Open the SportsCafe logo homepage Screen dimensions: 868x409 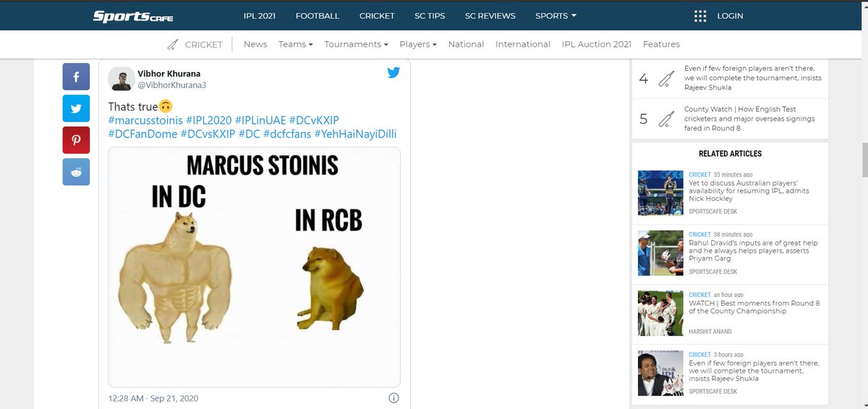[132, 16]
